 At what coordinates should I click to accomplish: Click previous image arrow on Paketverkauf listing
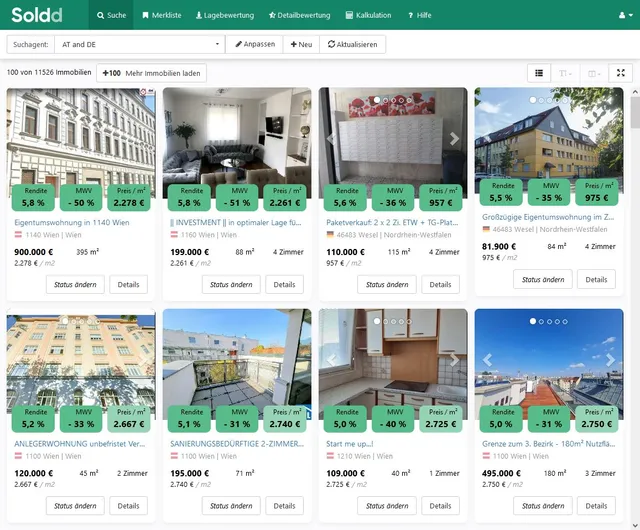(332, 139)
